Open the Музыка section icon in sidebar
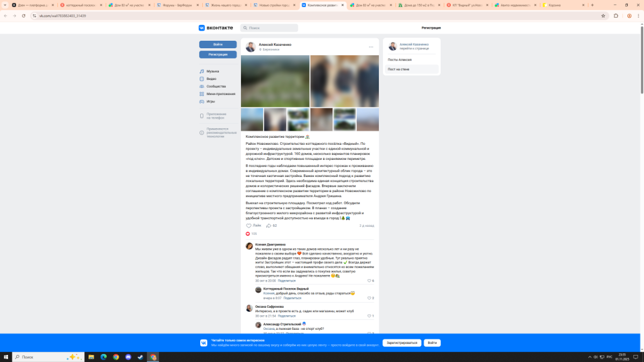 pos(202,71)
